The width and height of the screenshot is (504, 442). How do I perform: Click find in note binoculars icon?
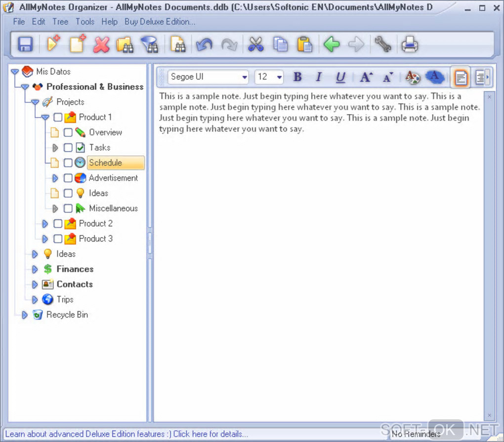tap(178, 44)
